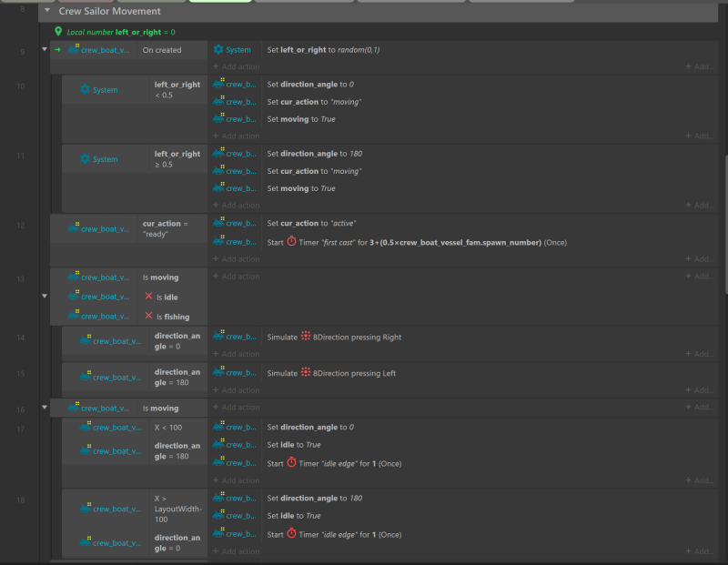Image resolution: width=728 pixels, height=565 pixels.
Task: Collapse the Crew Sailor Movement group
Action: 47,11
